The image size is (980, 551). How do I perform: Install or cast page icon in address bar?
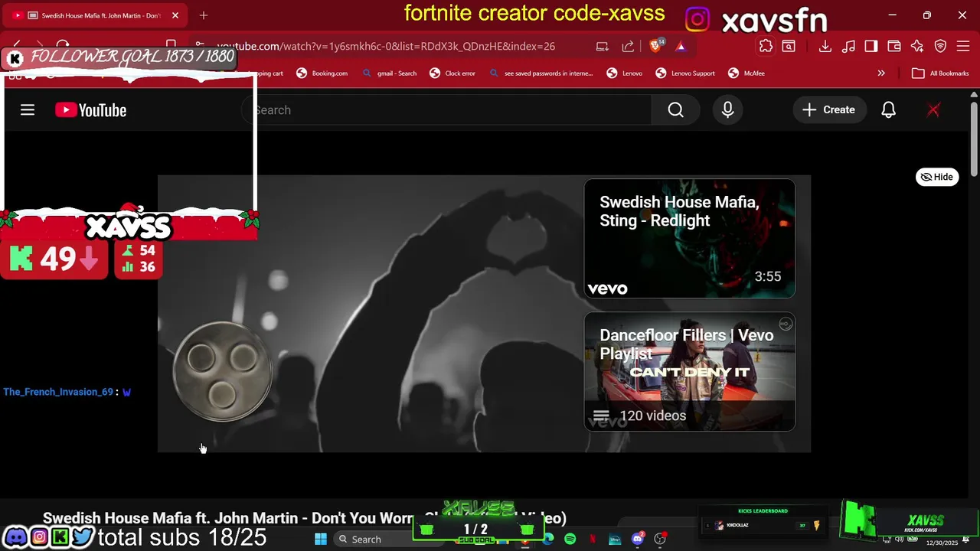[x=603, y=46]
